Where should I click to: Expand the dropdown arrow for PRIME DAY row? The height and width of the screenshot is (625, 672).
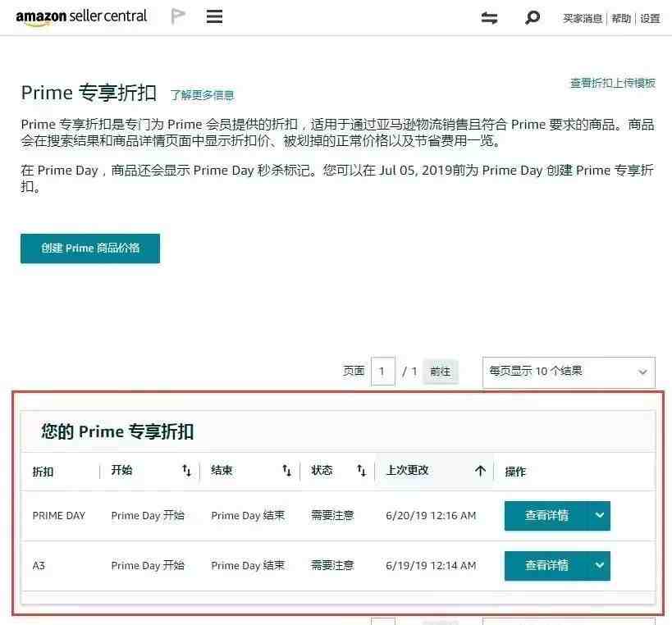point(600,516)
